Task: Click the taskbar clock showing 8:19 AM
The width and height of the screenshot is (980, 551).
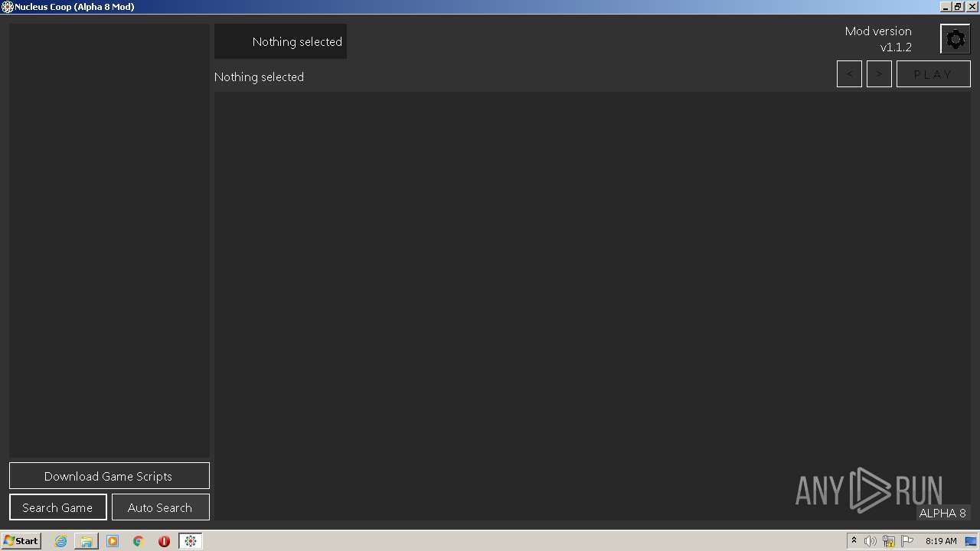Action: 941,541
